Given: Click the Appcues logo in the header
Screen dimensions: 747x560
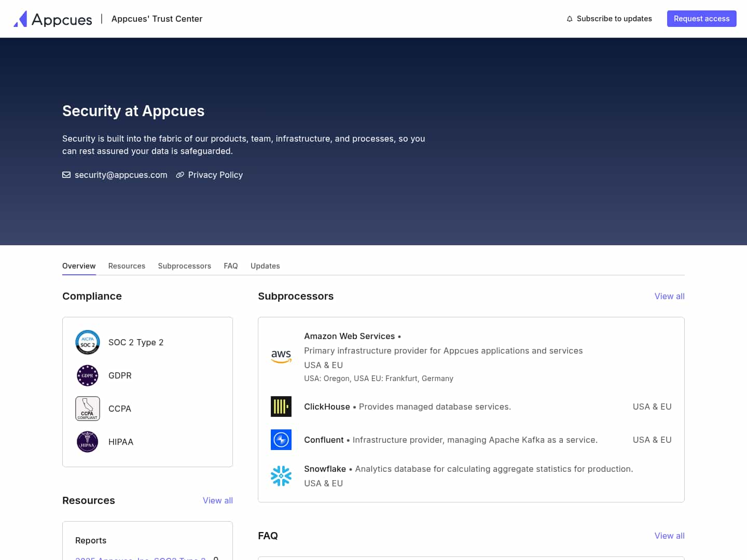Looking at the screenshot, I should (52, 19).
